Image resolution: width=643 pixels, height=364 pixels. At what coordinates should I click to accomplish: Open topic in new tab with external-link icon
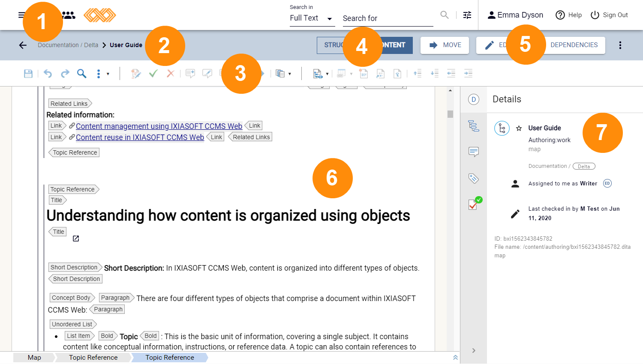click(76, 239)
